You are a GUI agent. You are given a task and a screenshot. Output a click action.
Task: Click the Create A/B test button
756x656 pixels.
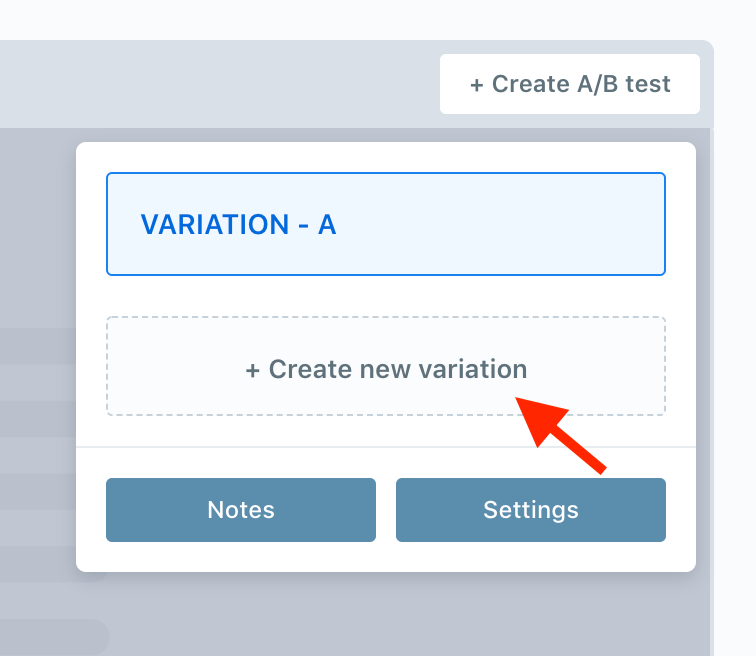569,84
